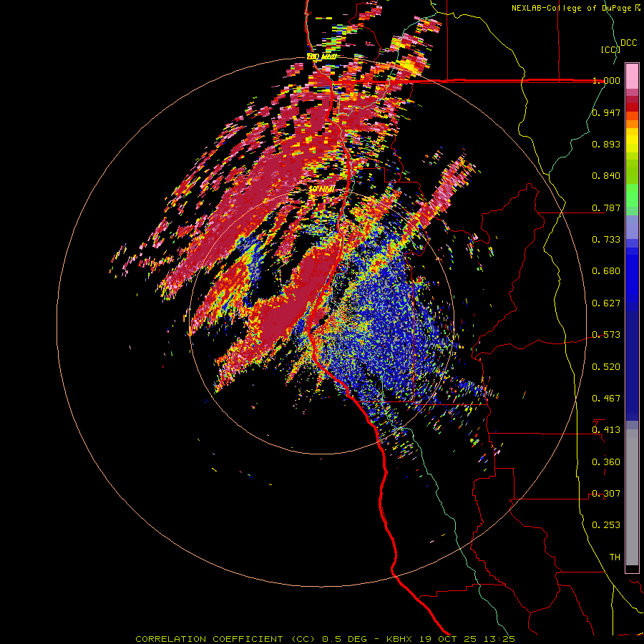
Task: Click the DCC label above the color scale
Action: tap(628, 43)
